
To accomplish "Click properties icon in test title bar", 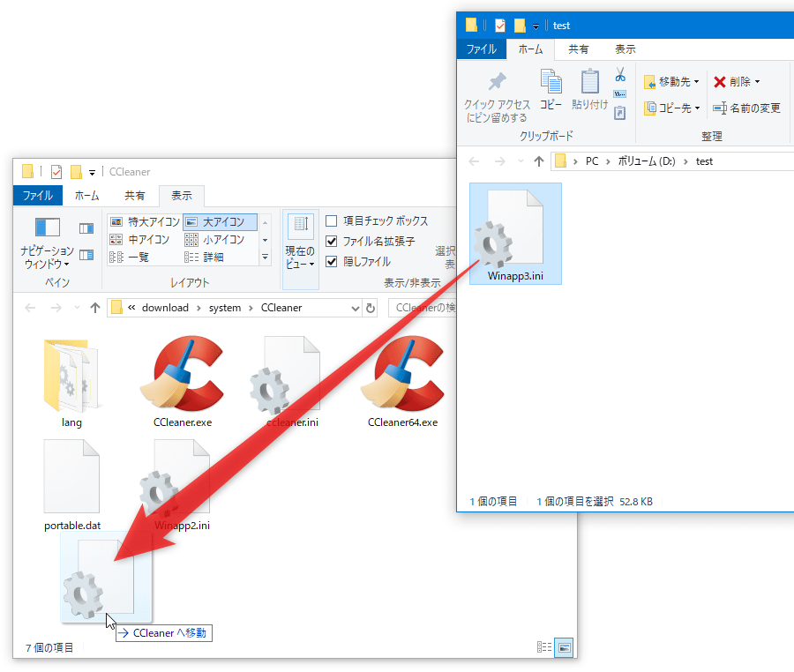I will point(500,26).
